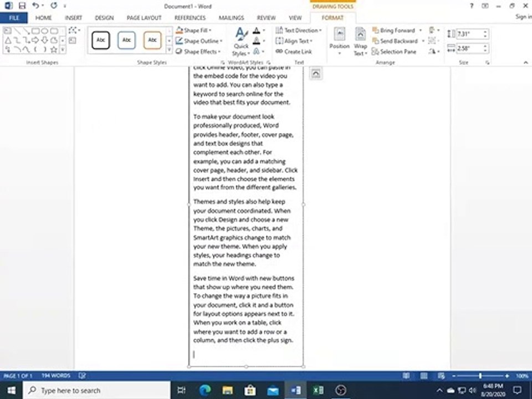Adjust the zoom slider in status bar
Screen dimensions: 532x399
click(480, 376)
